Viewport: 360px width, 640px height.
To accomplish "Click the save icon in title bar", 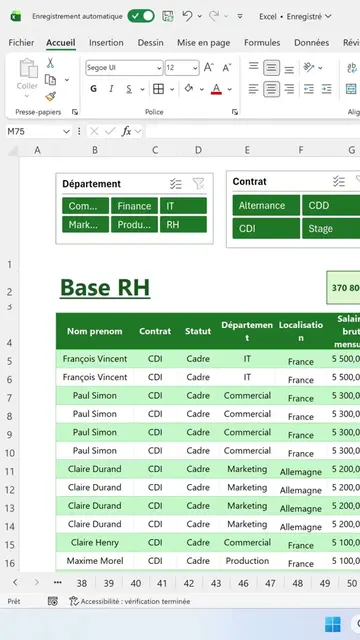I will (x=167, y=16).
